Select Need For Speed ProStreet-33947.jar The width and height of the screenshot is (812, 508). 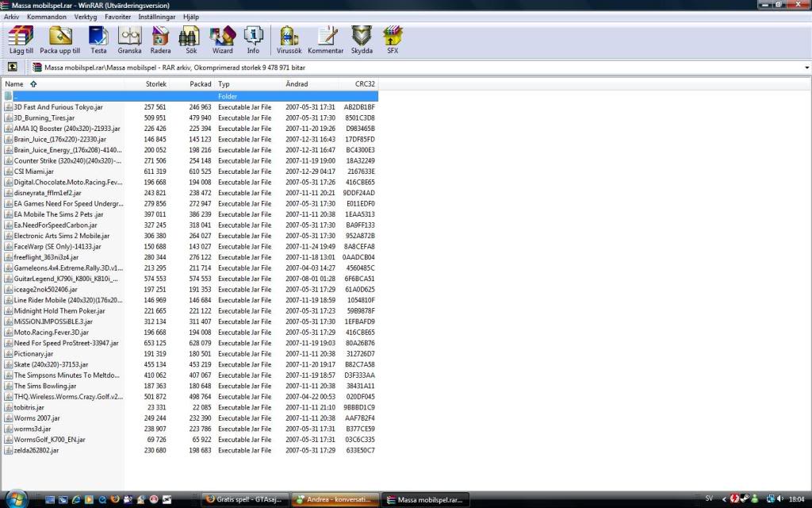tap(67, 343)
